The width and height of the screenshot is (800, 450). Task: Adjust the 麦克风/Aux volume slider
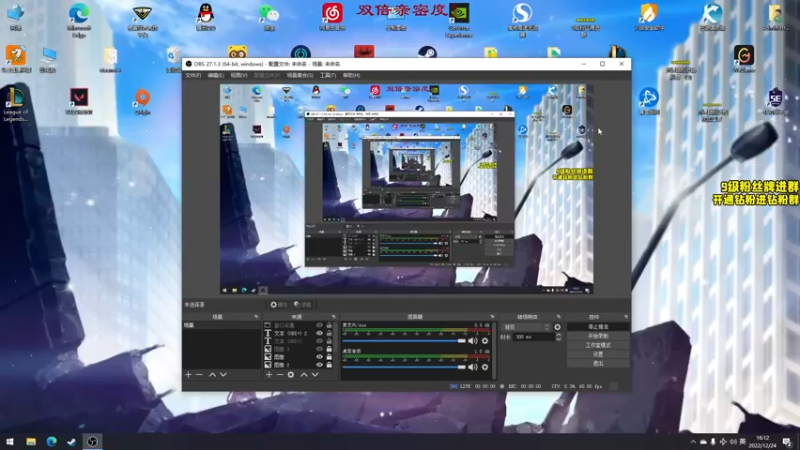[404, 341]
